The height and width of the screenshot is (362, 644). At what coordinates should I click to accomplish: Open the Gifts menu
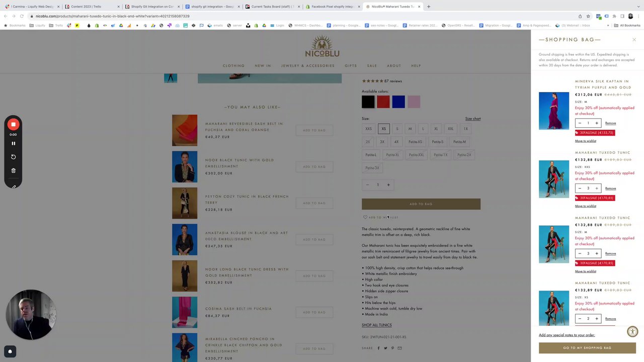(x=351, y=66)
